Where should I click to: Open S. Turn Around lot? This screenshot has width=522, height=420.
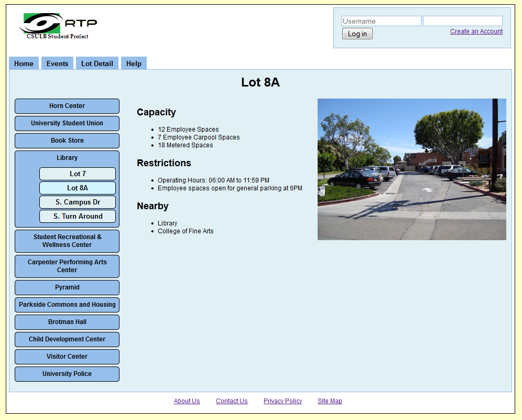(78, 216)
